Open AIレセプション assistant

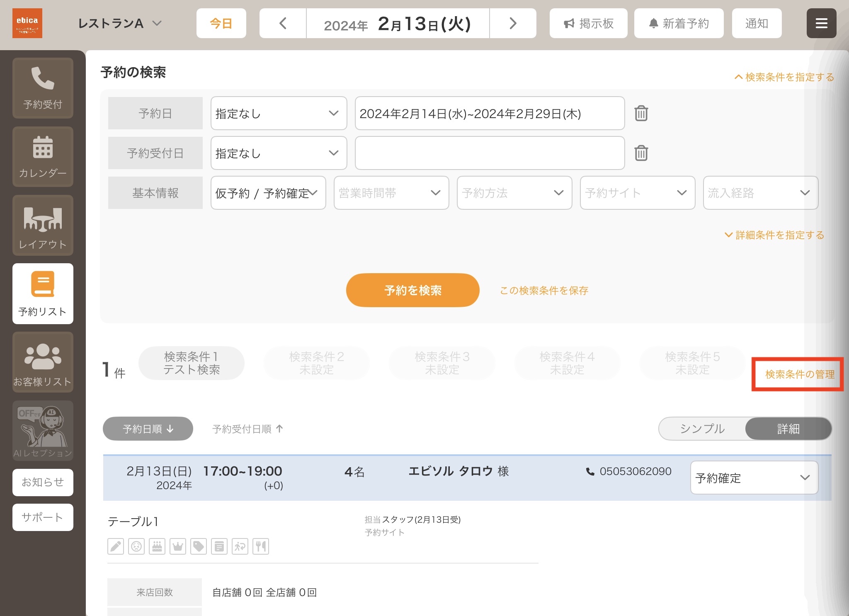[43, 430]
